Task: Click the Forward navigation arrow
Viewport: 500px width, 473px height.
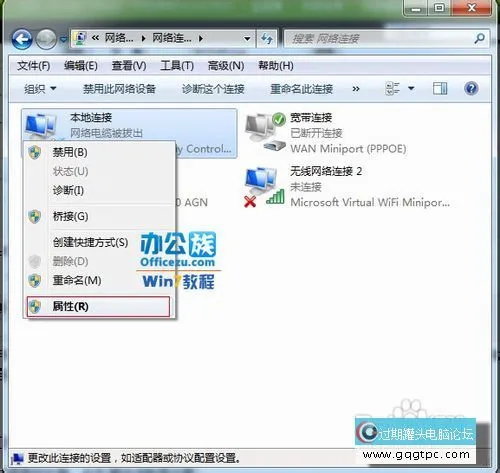Action: point(46,39)
